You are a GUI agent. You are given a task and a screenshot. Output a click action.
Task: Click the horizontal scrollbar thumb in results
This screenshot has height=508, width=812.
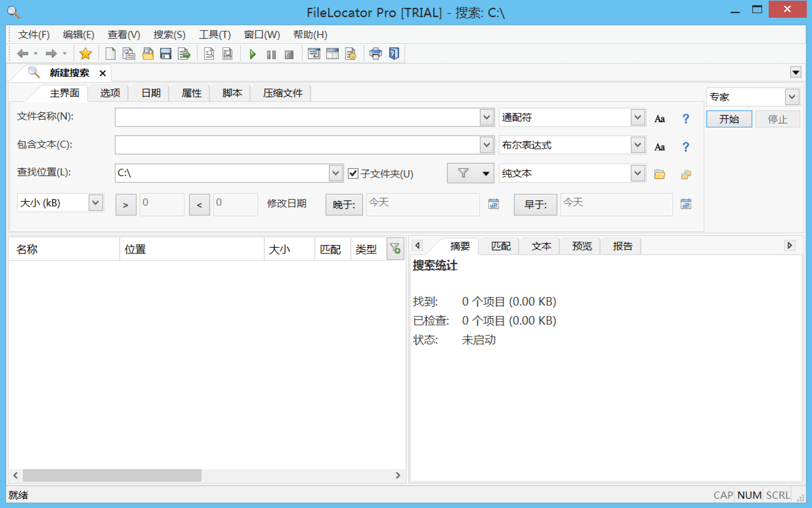click(112, 475)
